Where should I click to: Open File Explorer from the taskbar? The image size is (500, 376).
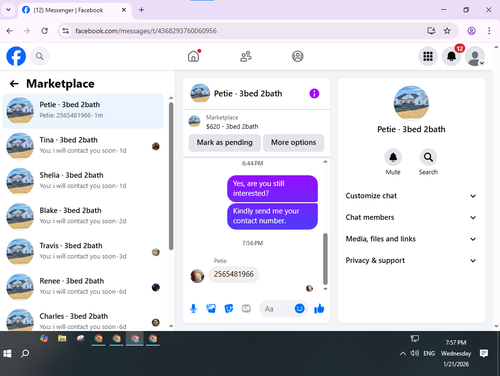[x=62, y=339]
